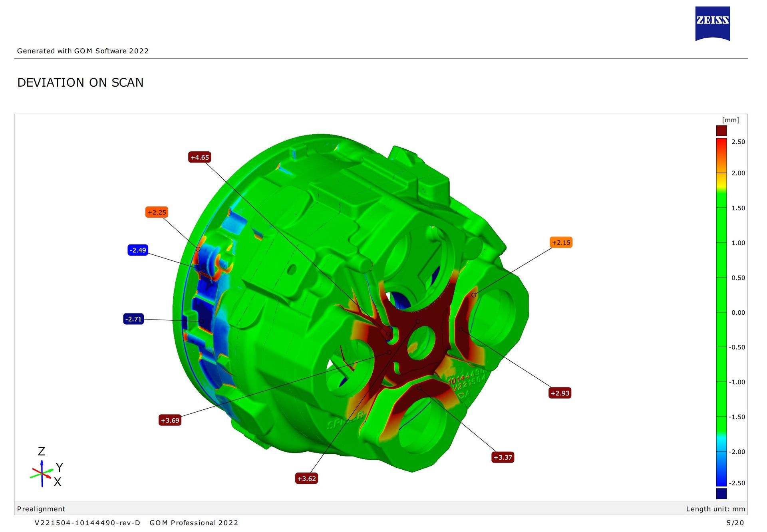Click the DEVIATION ON SCAN title

point(80,82)
